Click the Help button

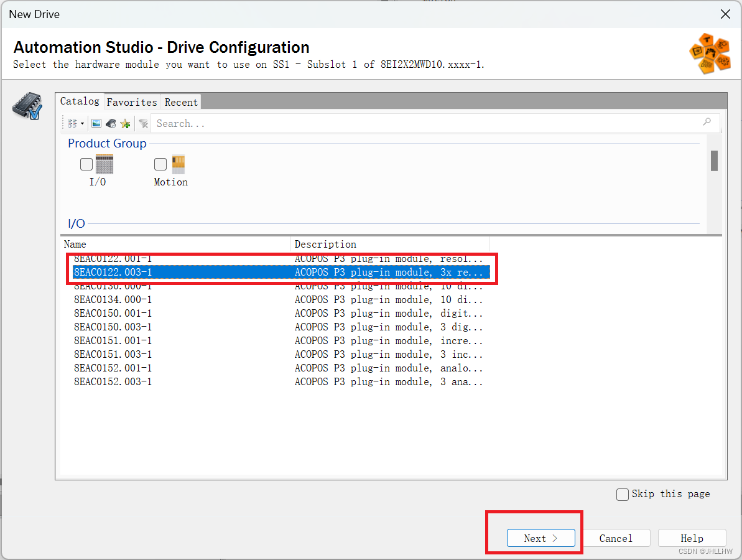pos(692,538)
